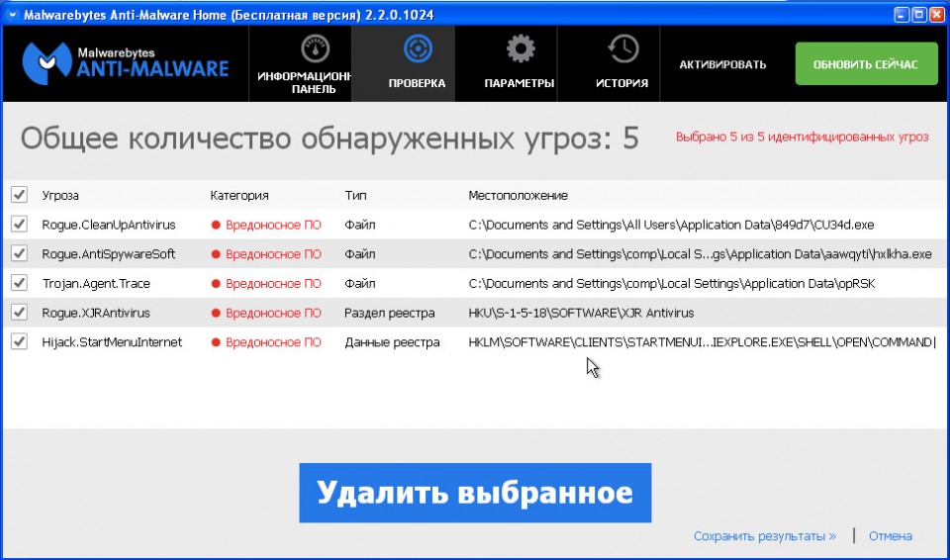Minimize the Malwarebytes window
Viewport: 950px width, 560px height.
[902, 15]
